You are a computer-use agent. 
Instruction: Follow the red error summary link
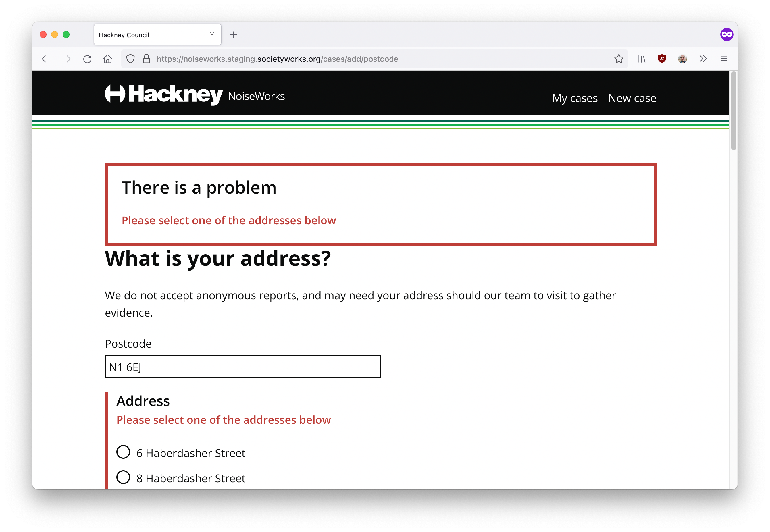click(229, 220)
